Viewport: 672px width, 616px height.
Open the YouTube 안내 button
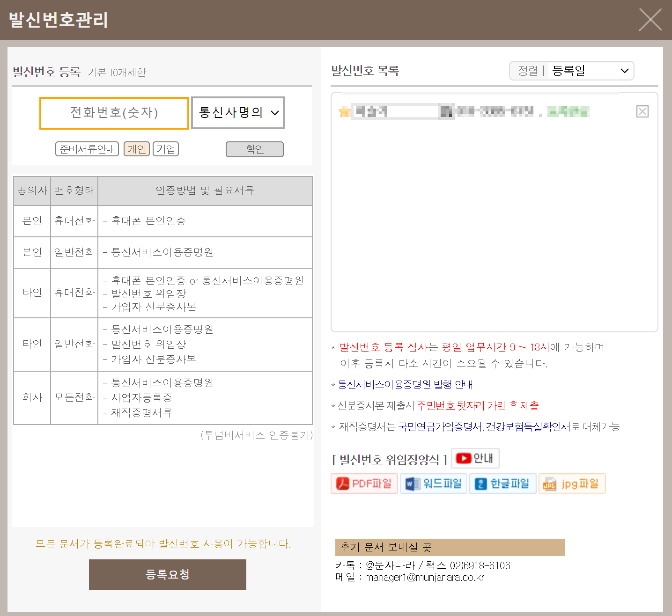[475, 458]
